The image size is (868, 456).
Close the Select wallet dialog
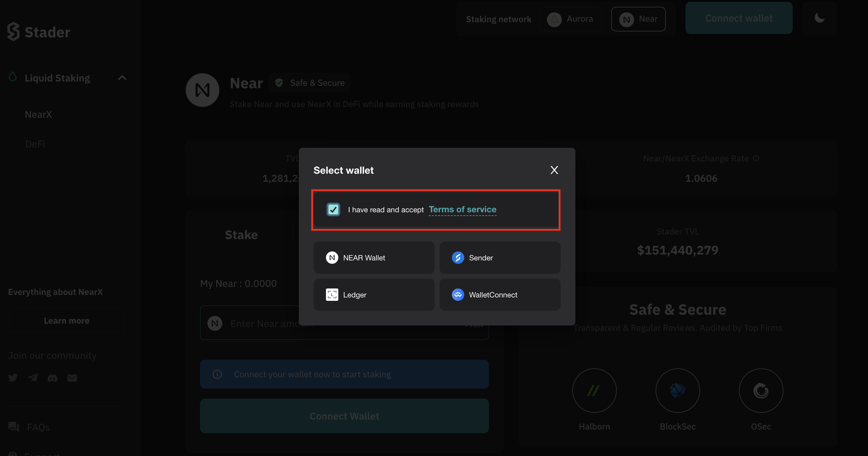pos(554,170)
